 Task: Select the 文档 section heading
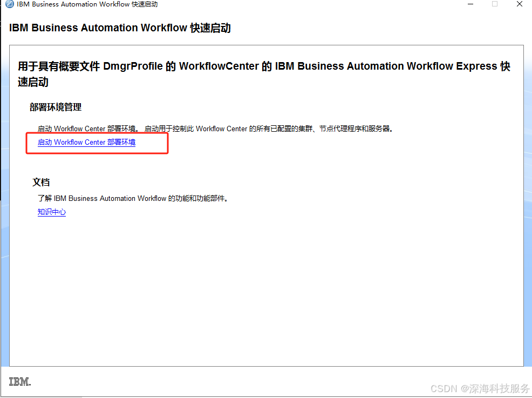click(x=41, y=183)
